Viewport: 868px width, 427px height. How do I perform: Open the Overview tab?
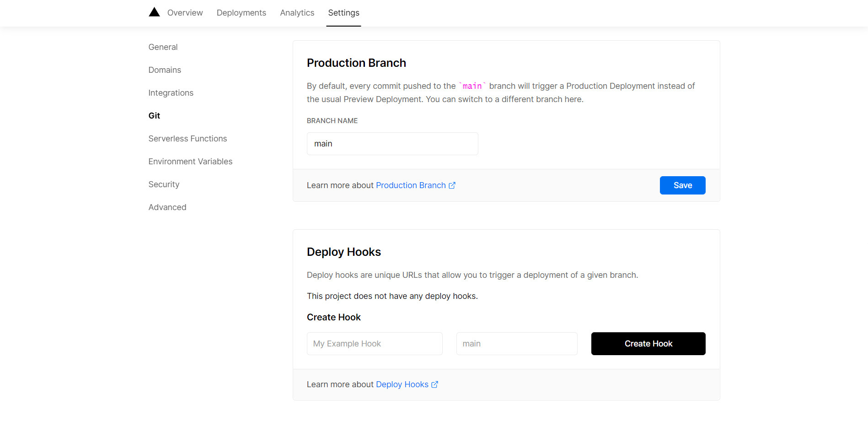[x=185, y=13]
